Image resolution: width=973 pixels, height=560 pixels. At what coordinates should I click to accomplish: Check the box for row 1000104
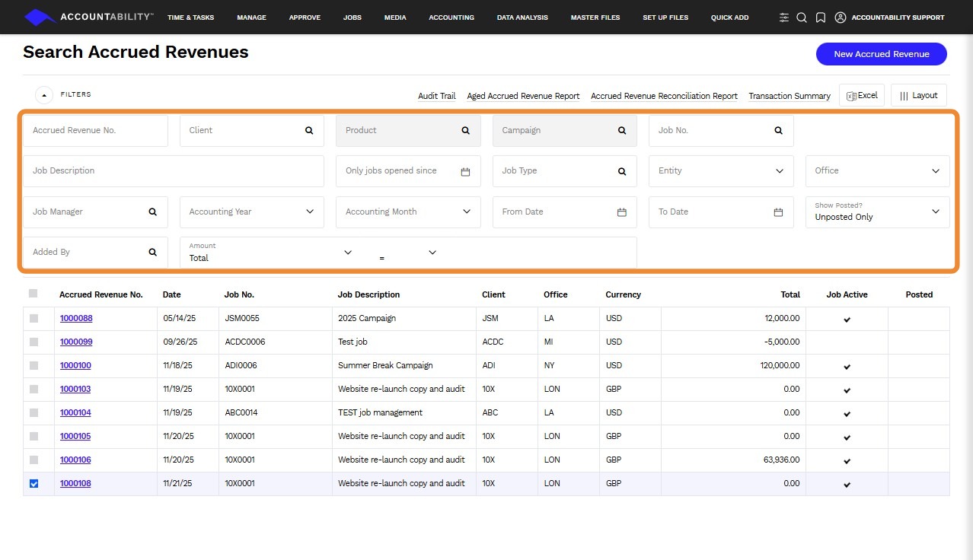(33, 412)
